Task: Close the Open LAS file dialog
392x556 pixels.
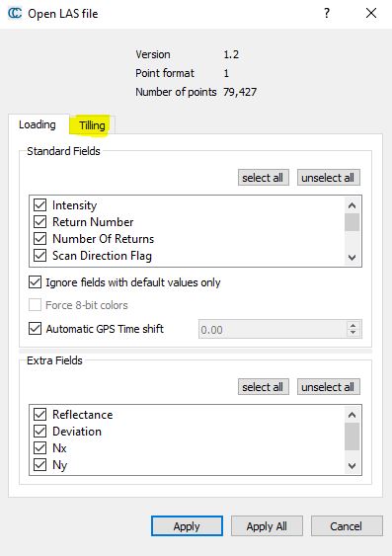Action: click(371, 14)
